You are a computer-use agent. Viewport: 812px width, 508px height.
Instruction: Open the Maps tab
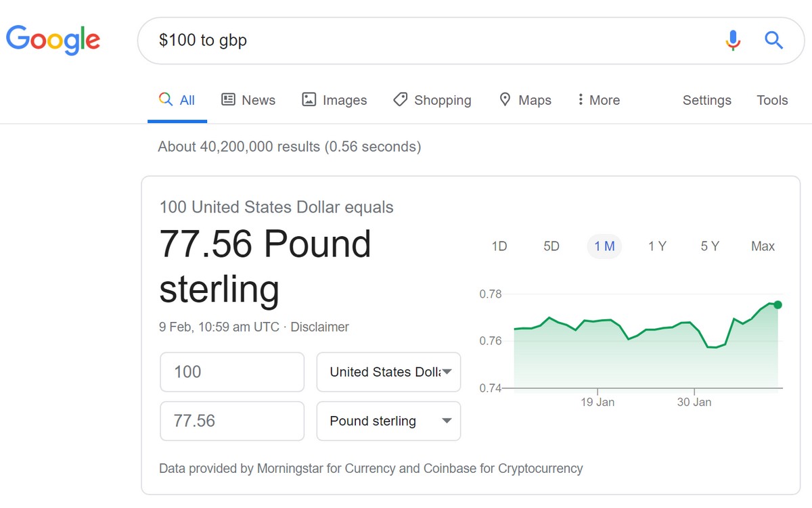click(x=525, y=100)
